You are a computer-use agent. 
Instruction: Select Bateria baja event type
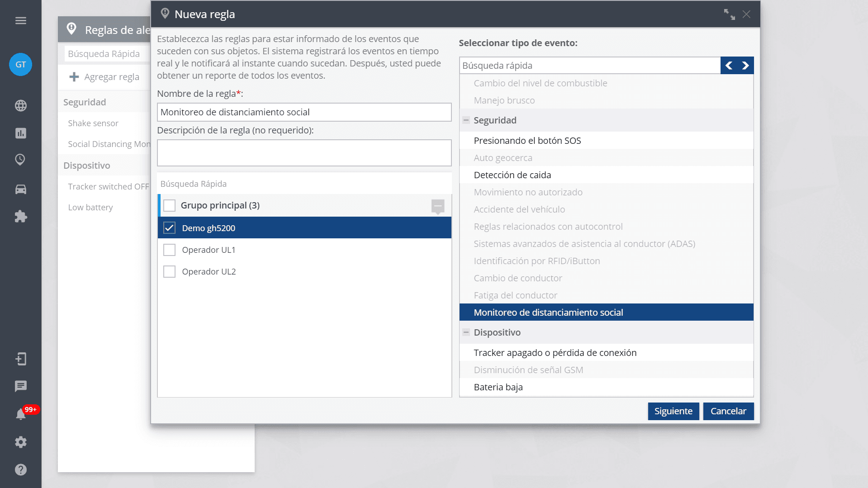(x=498, y=387)
